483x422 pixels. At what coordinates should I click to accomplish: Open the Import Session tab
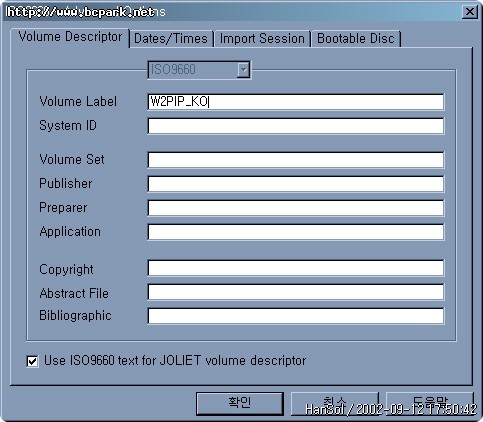pyautogui.click(x=262, y=39)
